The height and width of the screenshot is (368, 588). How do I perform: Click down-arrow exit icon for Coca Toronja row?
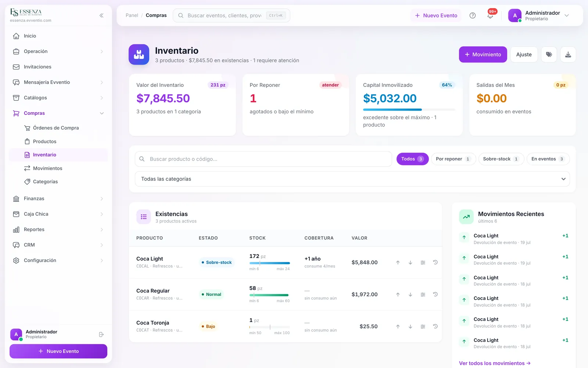(410, 326)
